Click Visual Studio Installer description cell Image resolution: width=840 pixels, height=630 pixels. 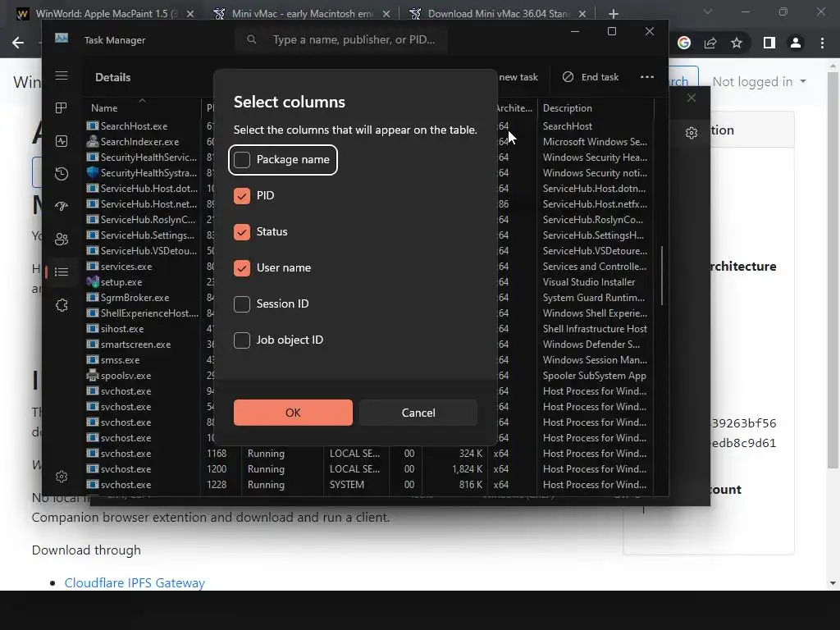(589, 282)
